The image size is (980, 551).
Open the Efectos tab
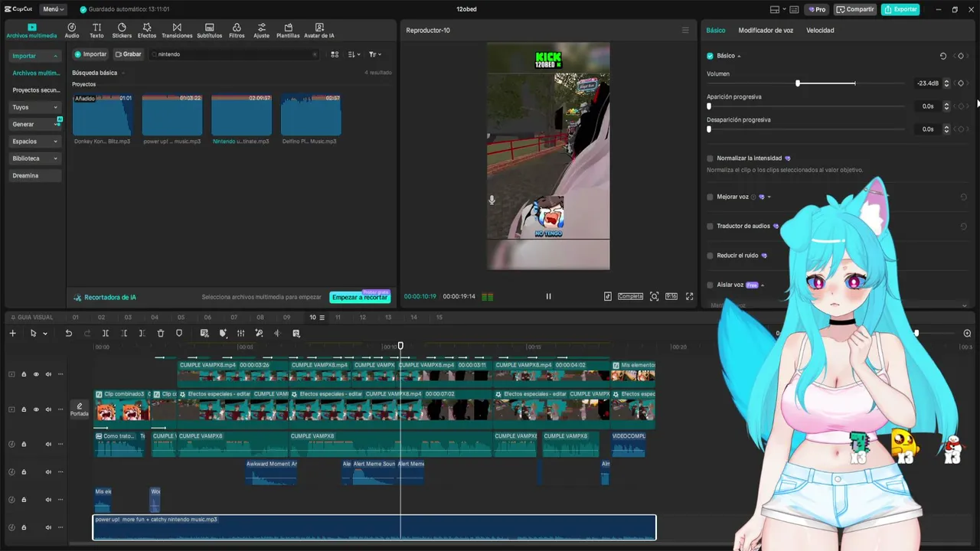(147, 31)
